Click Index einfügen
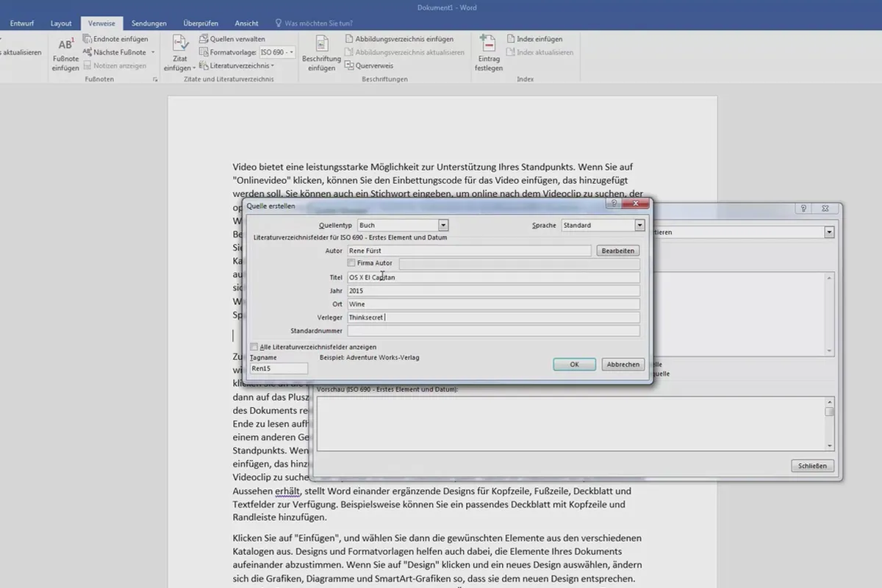This screenshot has height=588, width=882. 534,39
